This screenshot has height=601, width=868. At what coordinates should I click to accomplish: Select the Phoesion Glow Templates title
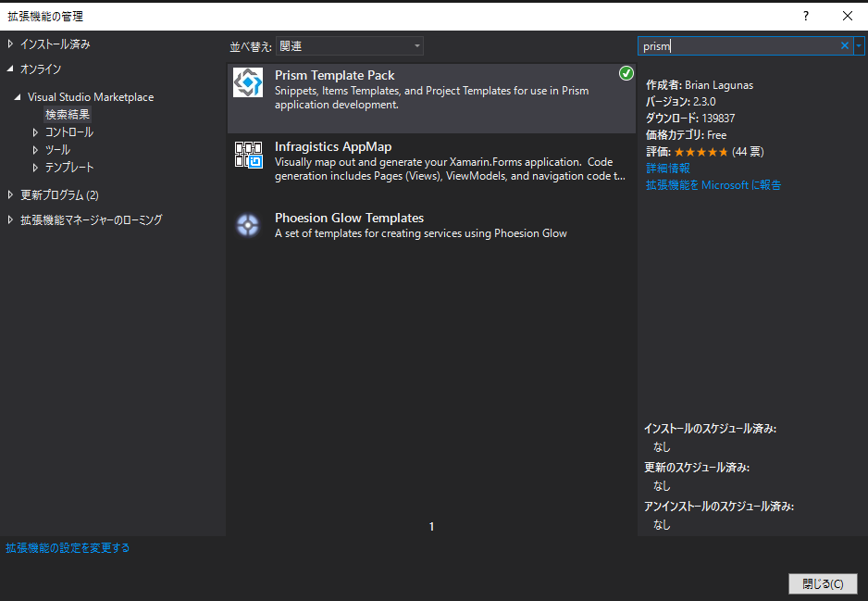(x=349, y=219)
